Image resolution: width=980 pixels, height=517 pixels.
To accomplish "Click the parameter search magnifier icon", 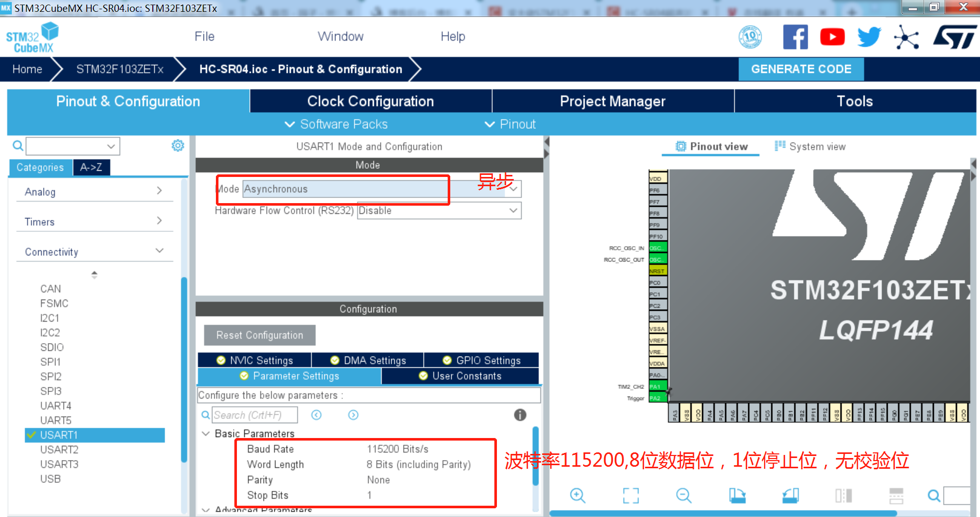I will [x=205, y=415].
